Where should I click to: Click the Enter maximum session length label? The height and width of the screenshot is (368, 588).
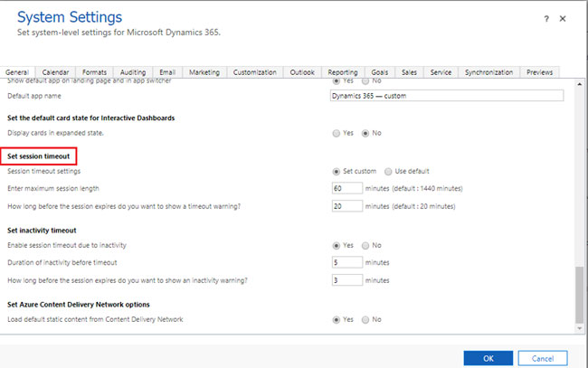pyautogui.click(x=53, y=188)
